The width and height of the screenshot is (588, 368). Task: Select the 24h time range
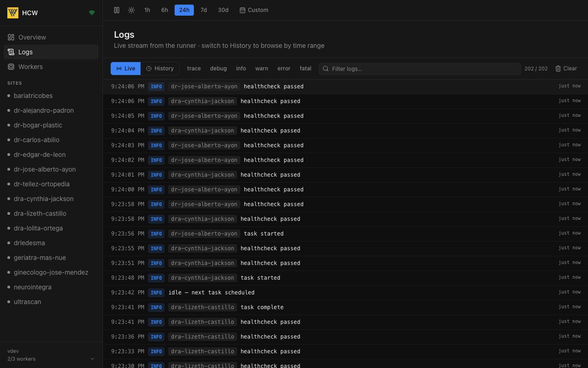coord(184,10)
